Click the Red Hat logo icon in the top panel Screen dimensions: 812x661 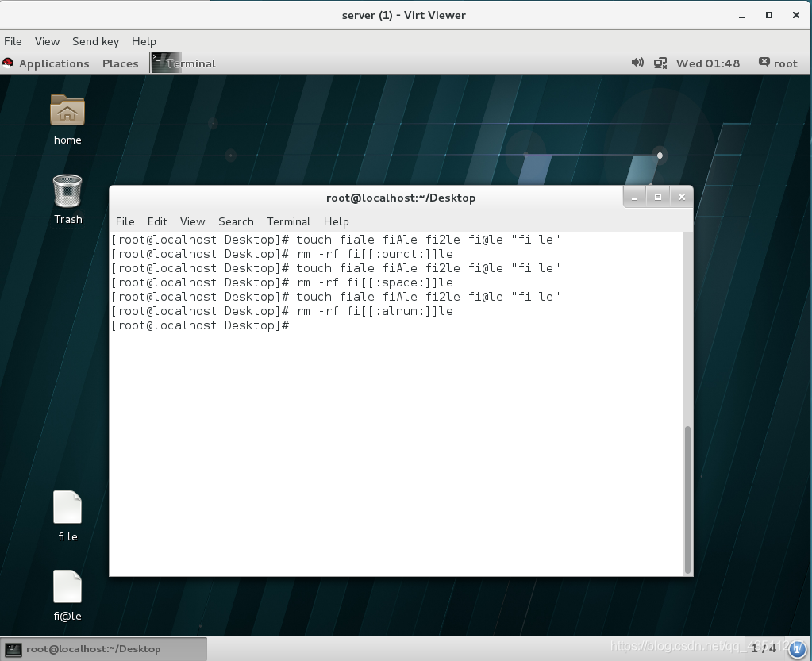(8, 63)
